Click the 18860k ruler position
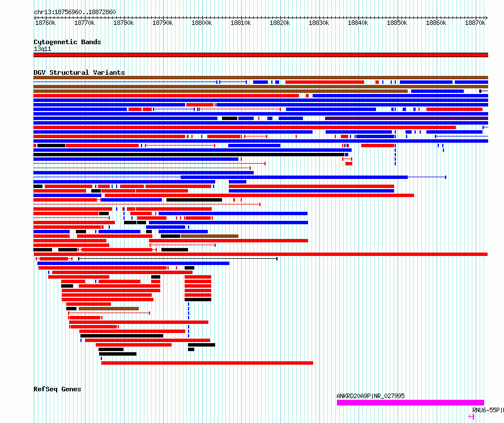Viewport: 504px width, 423px height. (436, 23)
